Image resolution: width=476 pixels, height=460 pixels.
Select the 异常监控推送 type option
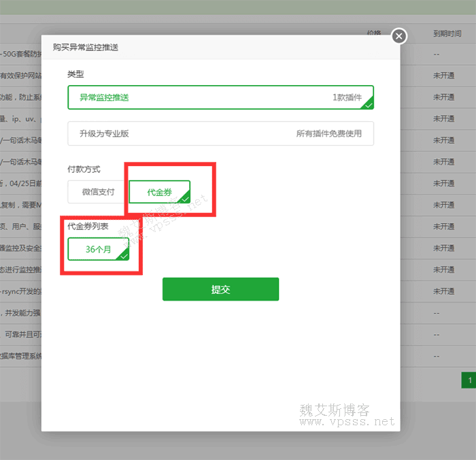(220, 97)
